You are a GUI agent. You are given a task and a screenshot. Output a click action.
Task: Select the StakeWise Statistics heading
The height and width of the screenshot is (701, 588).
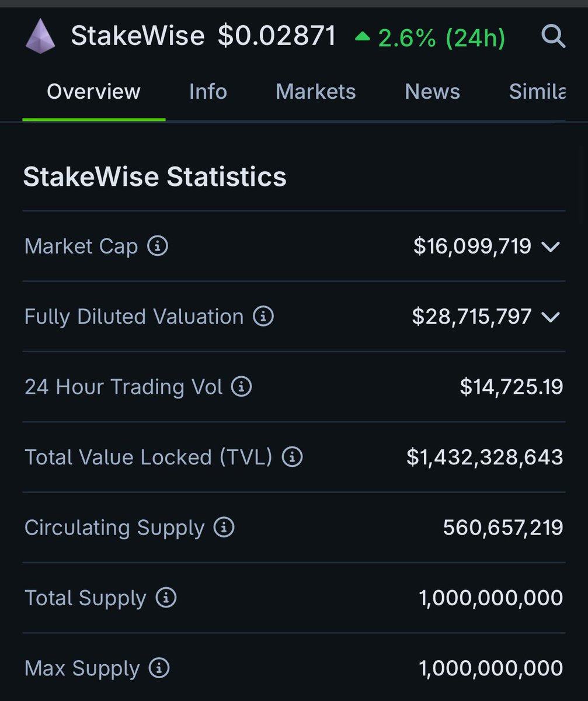pyautogui.click(x=155, y=176)
